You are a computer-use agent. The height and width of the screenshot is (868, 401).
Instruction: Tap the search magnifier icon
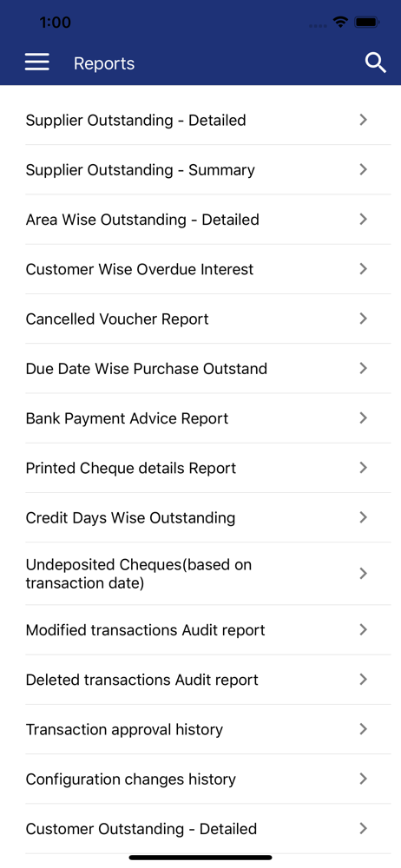376,62
